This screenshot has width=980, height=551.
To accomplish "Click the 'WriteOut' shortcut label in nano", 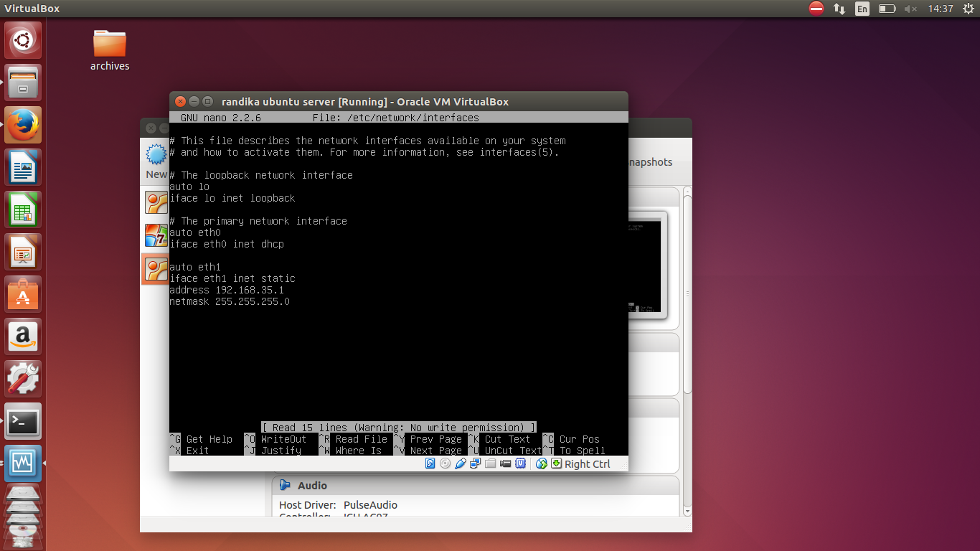I will pyautogui.click(x=284, y=439).
